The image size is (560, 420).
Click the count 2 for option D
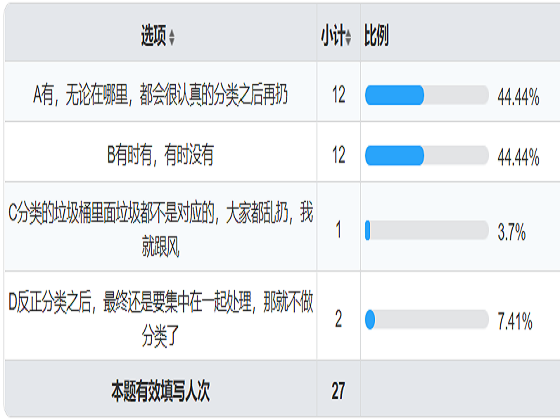tap(339, 319)
